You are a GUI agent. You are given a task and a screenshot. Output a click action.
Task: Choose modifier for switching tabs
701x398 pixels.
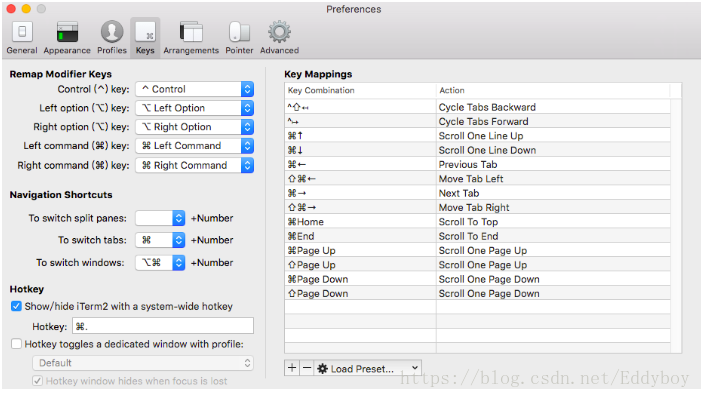point(160,240)
